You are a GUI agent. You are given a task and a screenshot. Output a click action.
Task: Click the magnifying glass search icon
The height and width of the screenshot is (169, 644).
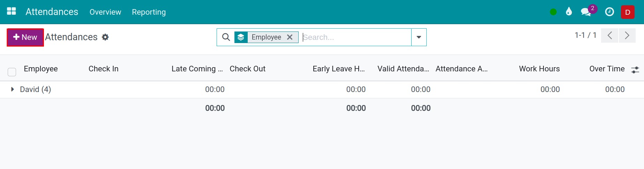pos(226,37)
